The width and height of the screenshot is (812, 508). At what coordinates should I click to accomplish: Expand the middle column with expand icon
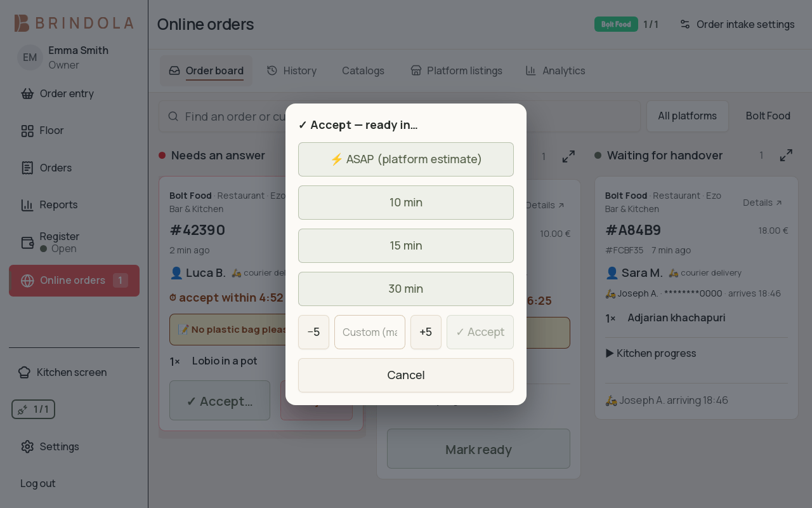(x=568, y=156)
